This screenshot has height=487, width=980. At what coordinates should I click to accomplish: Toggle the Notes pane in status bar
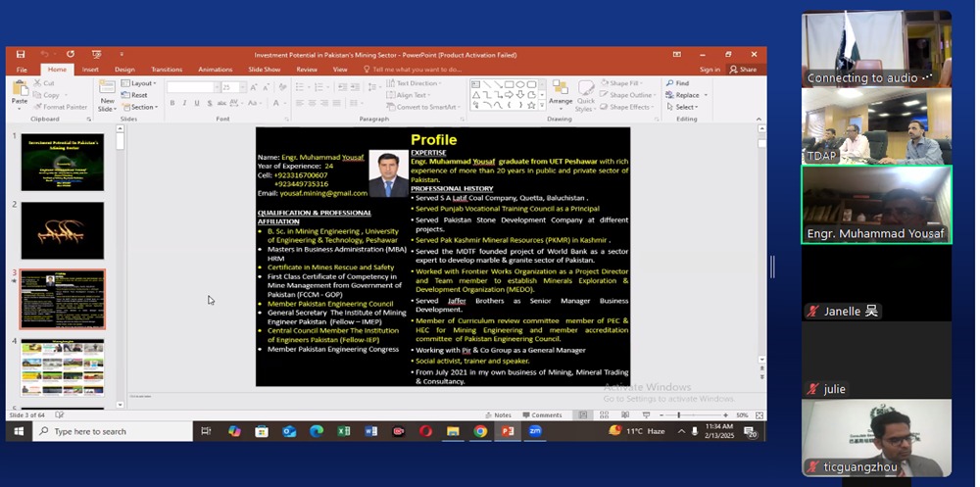(x=498, y=415)
